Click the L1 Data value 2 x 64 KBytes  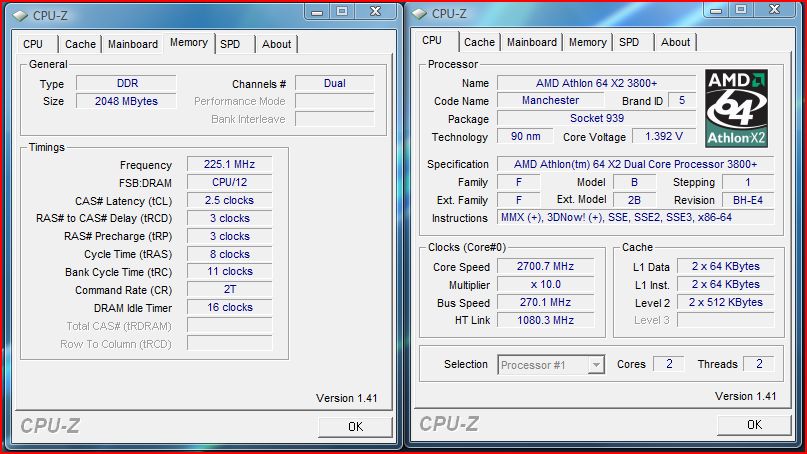[726, 266]
